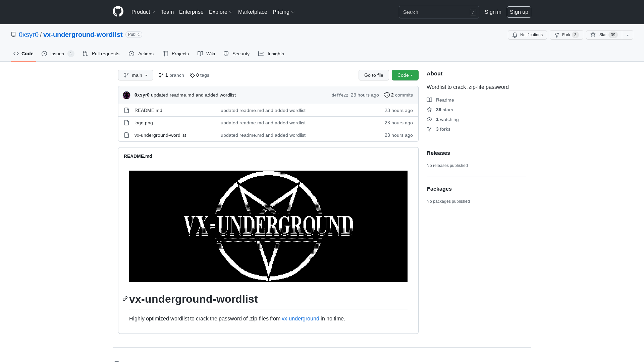Open the 0xsyr0 owner profile
Viewport: 644px width, 362px height.
coord(29,35)
